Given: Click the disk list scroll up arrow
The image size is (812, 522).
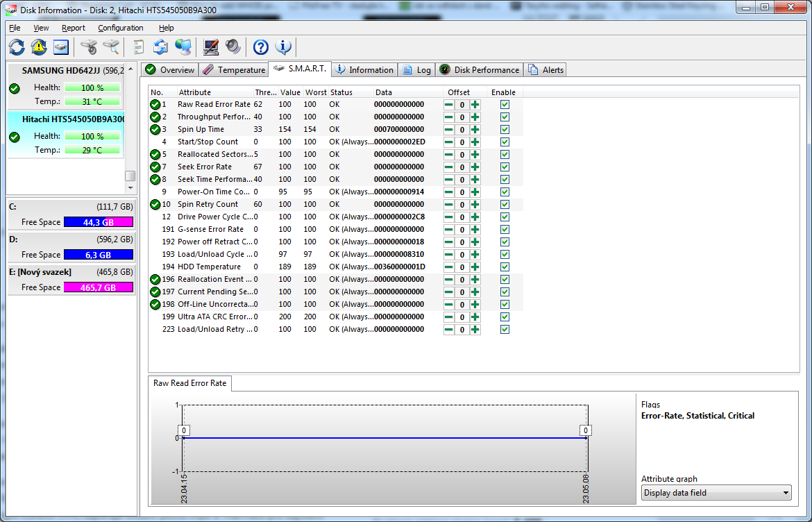Looking at the screenshot, I should tap(130, 69).
